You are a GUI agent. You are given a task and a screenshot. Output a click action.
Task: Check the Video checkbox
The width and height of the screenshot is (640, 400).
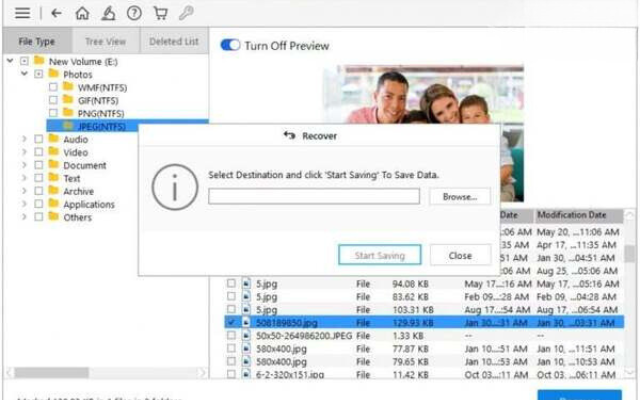(x=38, y=152)
